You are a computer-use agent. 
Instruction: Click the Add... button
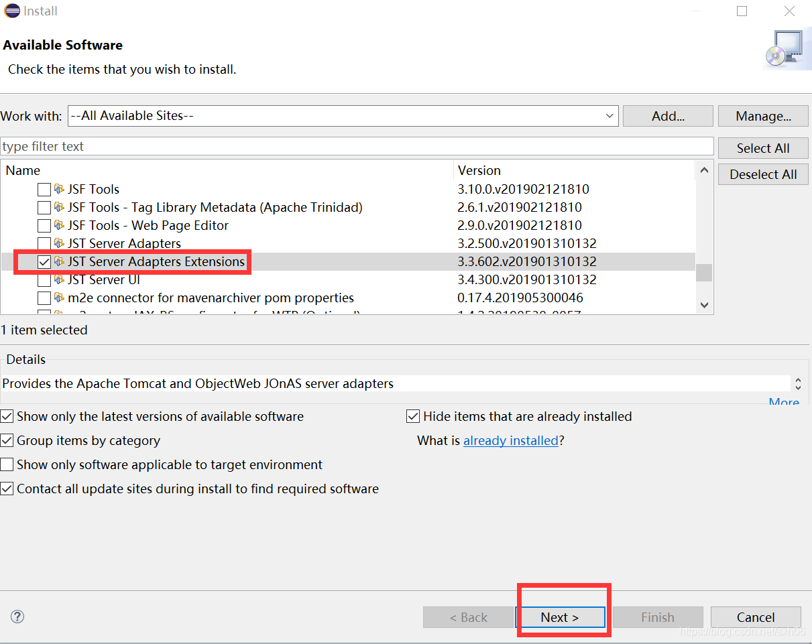click(x=668, y=116)
